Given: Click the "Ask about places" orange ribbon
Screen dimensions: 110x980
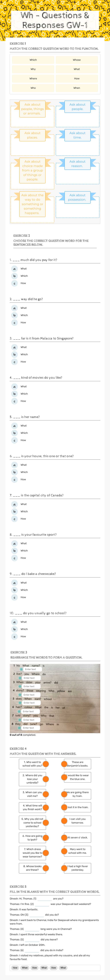Looking at the screenshot, I should tap(33, 135).
